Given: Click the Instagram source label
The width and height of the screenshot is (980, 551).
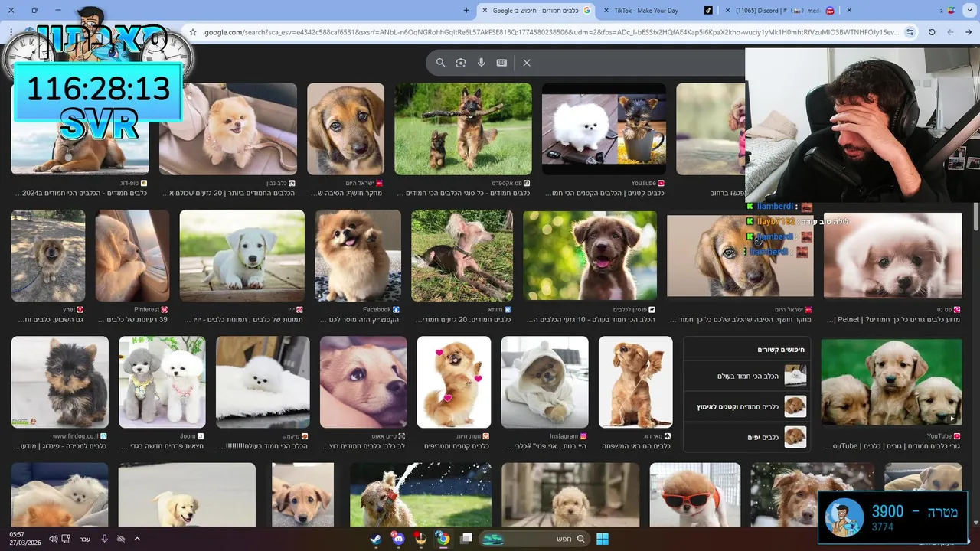Looking at the screenshot, I should pos(563,436).
